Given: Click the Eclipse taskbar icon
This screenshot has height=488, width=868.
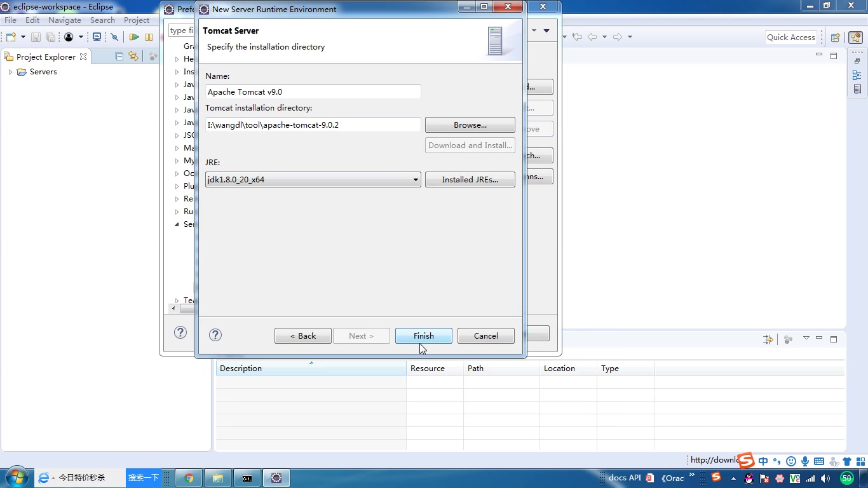Looking at the screenshot, I should 276,478.
